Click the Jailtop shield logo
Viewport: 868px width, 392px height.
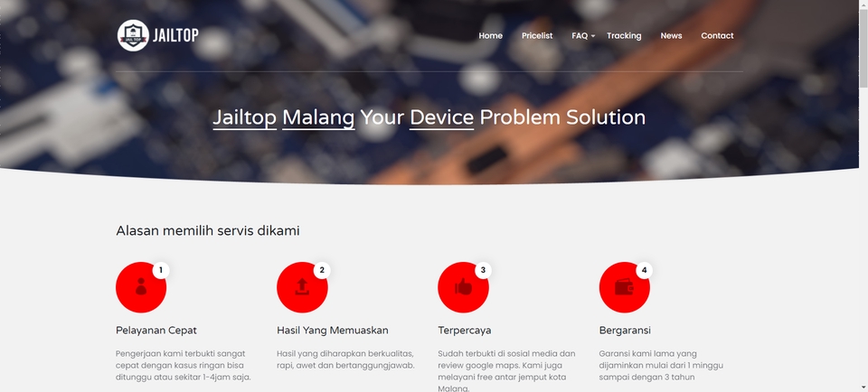(133, 35)
